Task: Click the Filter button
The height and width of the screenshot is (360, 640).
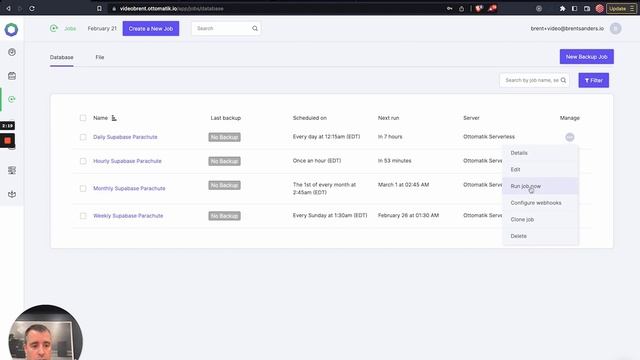Action: (x=593, y=80)
